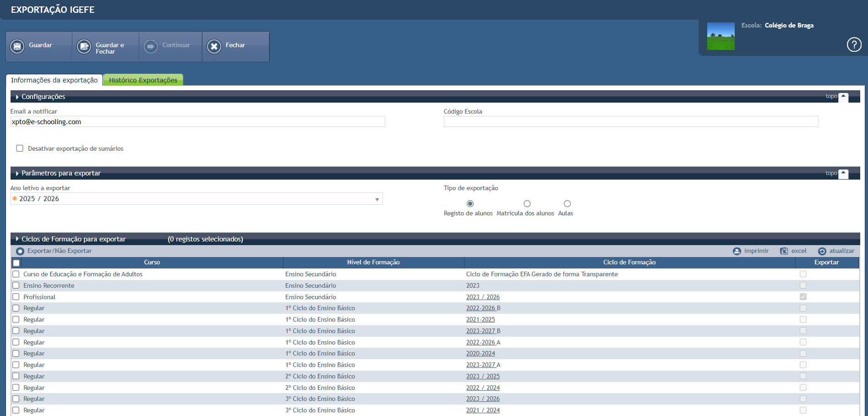
Task: Click the Código Escola input field
Action: (631, 121)
